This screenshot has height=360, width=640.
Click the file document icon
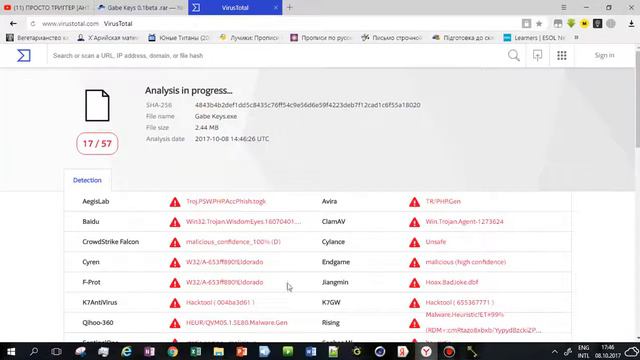(x=97, y=105)
